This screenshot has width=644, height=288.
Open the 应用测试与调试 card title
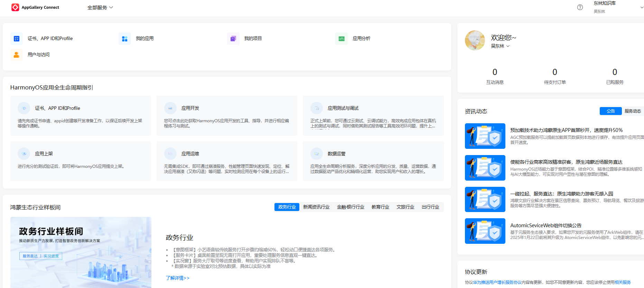[x=343, y=108]
